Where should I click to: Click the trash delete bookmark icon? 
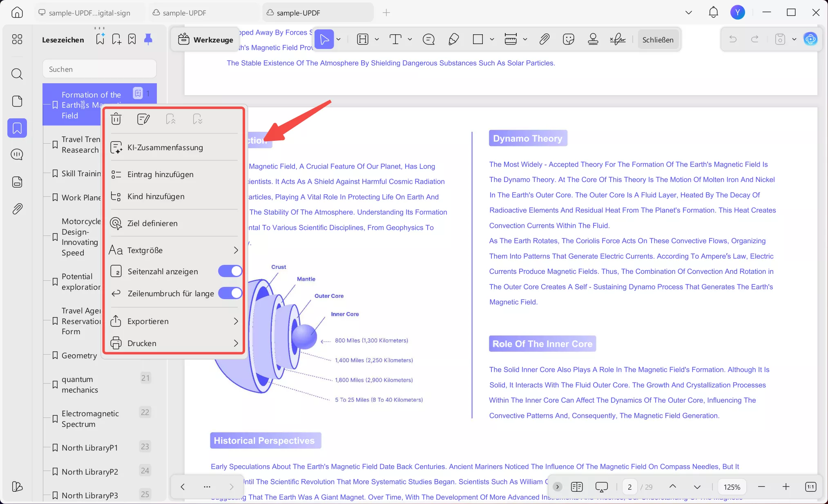pos(116,119)
